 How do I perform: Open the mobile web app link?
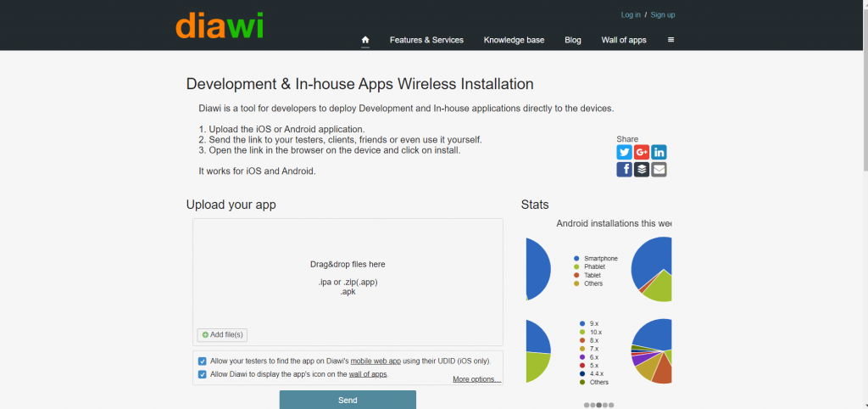pos(376,361)
